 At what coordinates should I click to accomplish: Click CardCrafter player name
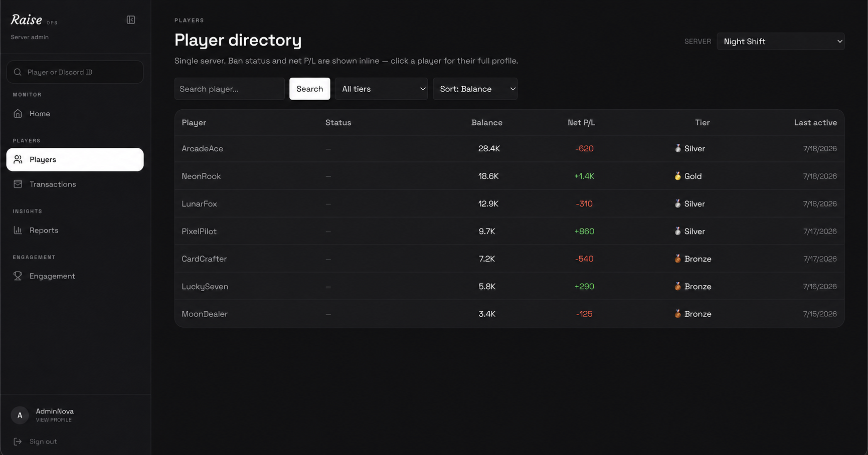[204, 259]
